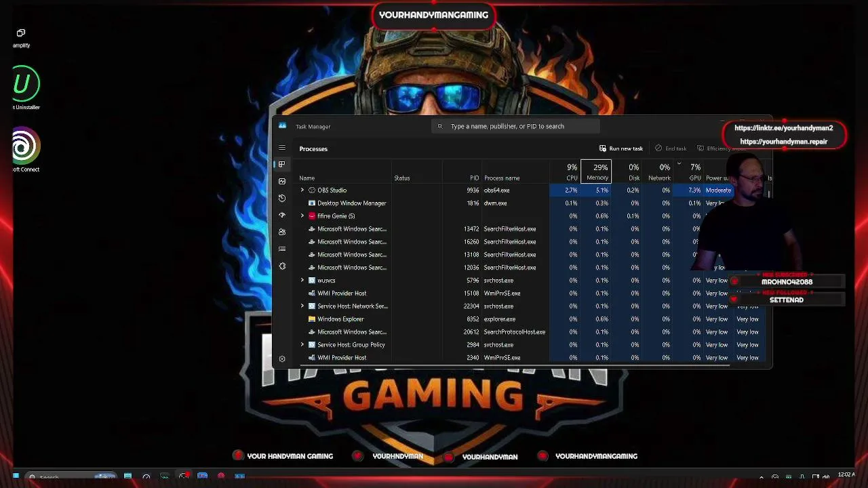The width and height of the screenshot is (868, 488).
Task: Expand the wusvcs process group
Action: [302, 280]
